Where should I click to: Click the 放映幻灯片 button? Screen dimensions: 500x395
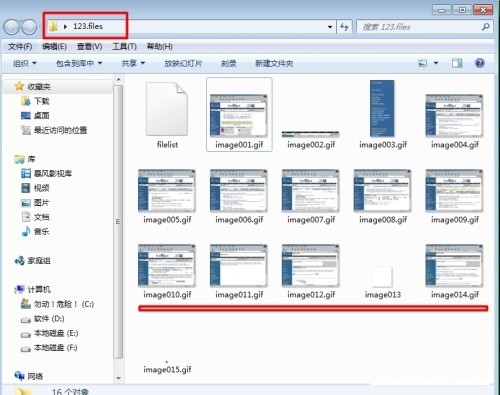point(183,63)
